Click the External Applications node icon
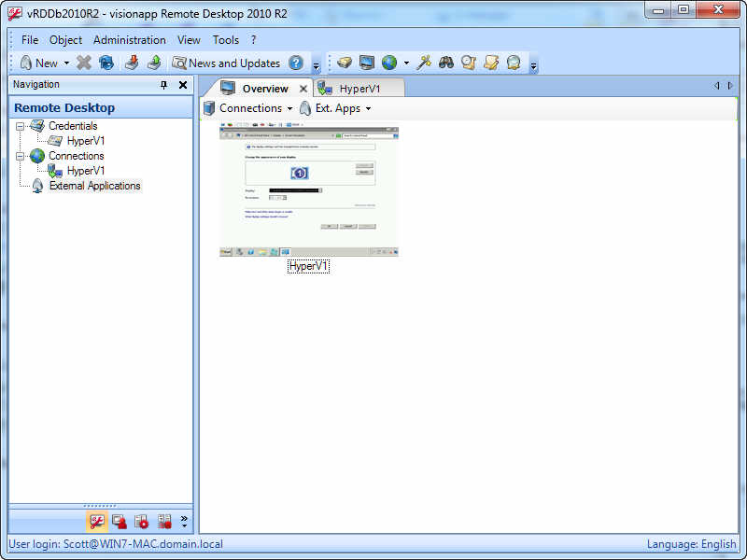 click(37, 186)
